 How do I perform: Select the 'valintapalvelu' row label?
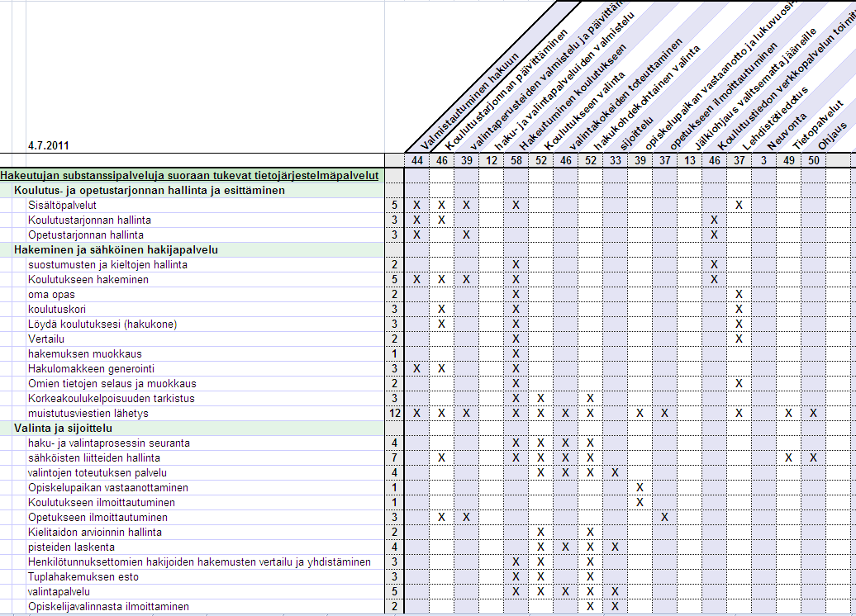coord(59,591)
